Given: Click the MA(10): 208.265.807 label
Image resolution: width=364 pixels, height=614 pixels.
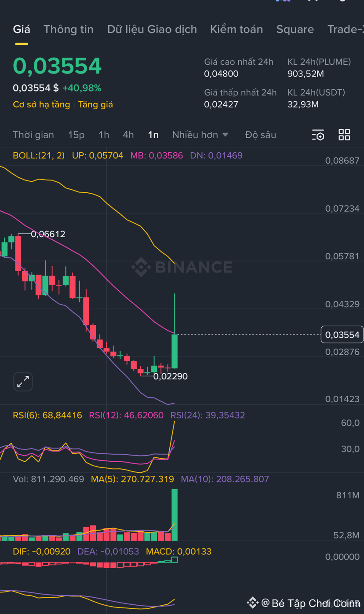Looking at the screenshot, I should [225, 479].
